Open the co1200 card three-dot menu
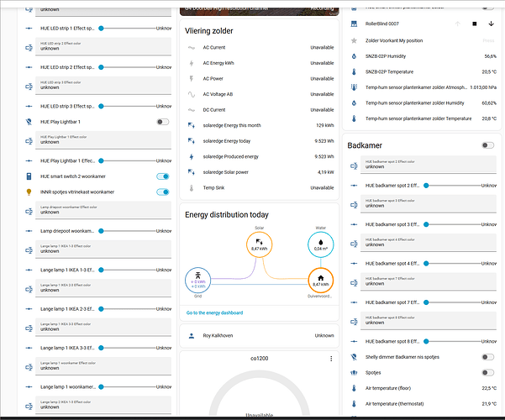 pos(331,359)
